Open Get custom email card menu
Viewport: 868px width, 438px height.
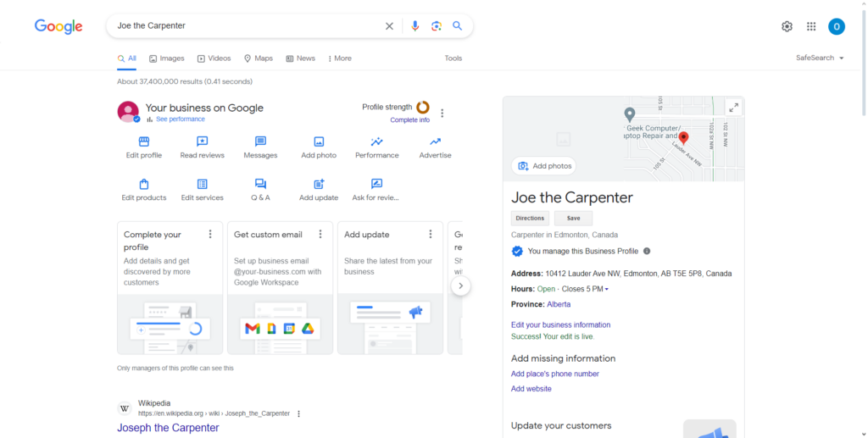coord(320,235)
